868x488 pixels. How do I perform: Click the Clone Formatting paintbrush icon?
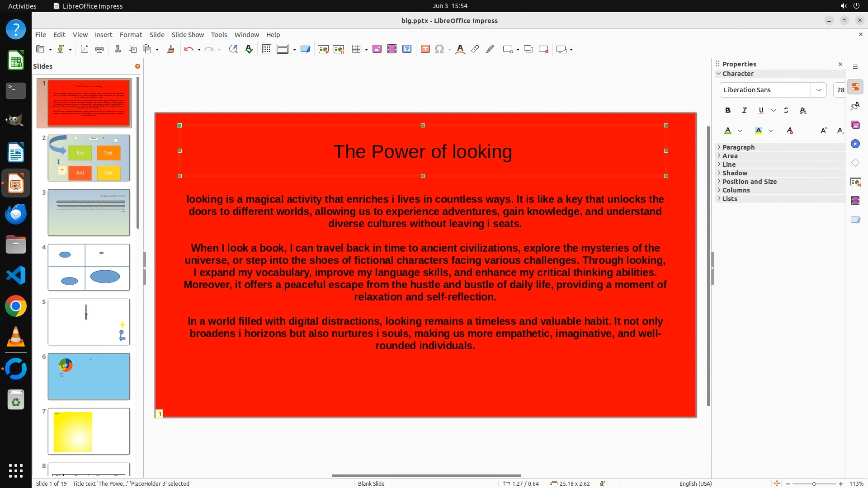171,49
